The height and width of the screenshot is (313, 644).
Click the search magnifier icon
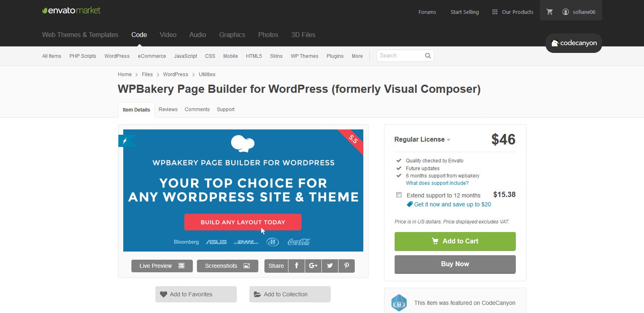(428, 56)
